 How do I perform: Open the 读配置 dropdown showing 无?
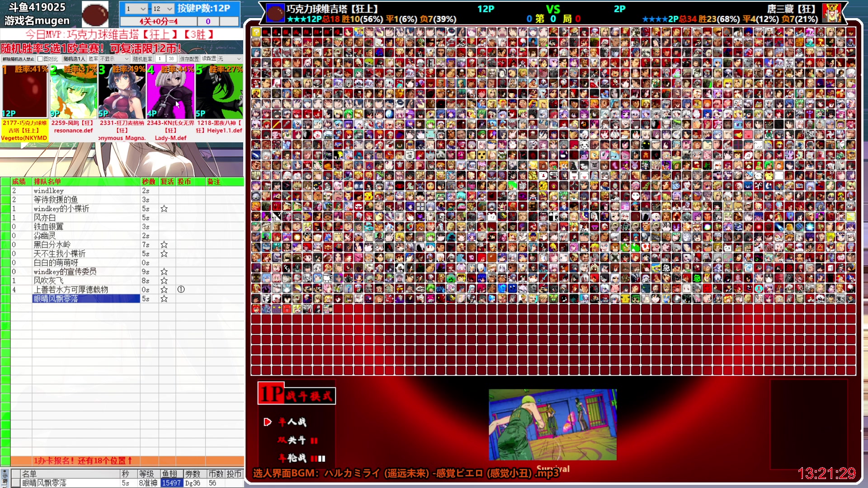click(x=230, y=59)
